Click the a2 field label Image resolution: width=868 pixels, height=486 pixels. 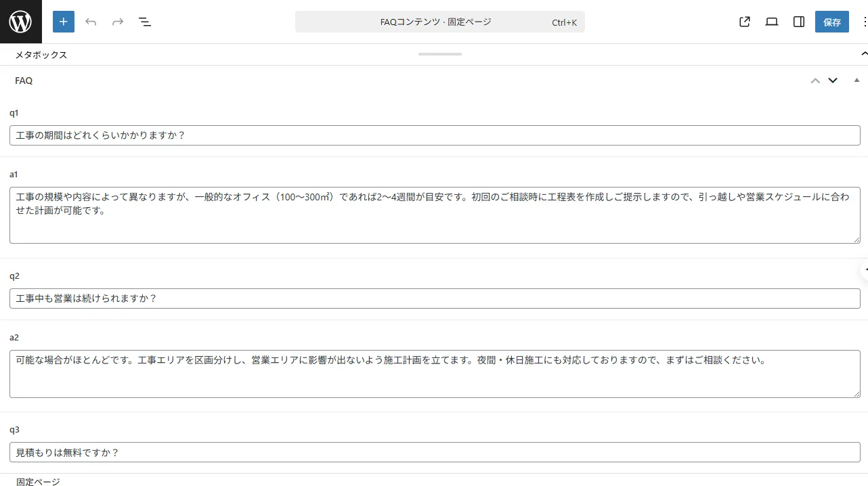(x=14, y=338)
